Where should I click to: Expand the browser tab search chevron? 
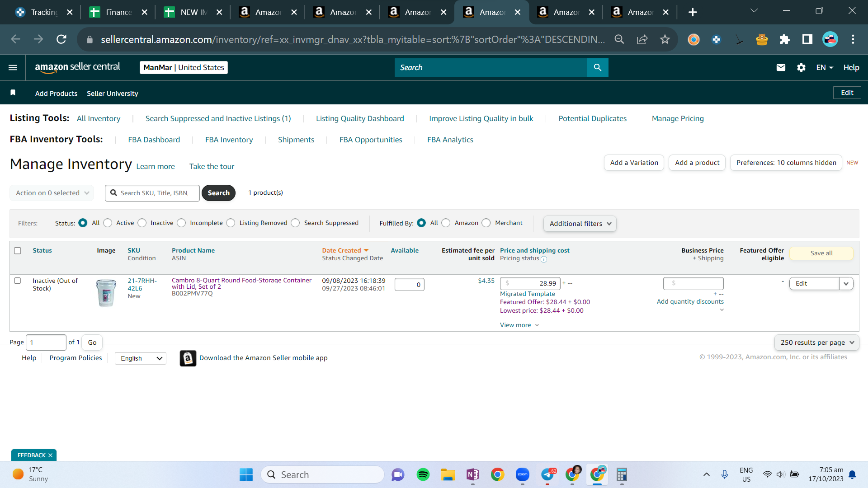(x=754, y=11)
